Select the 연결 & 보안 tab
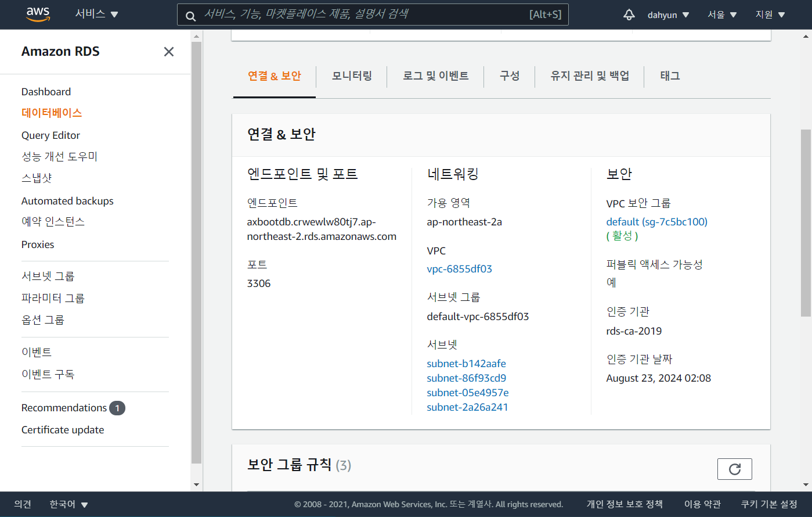This screenshot has height=517, width=812. coord(275,76)
